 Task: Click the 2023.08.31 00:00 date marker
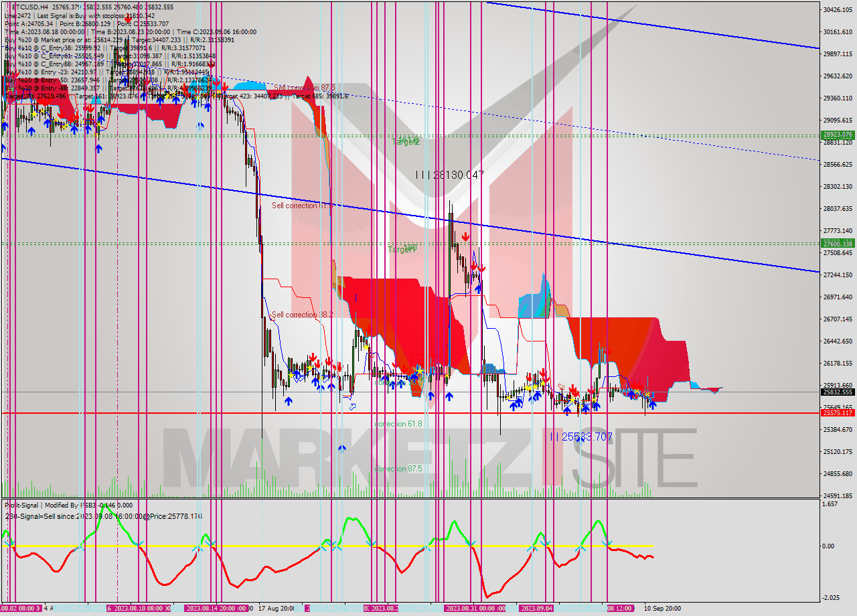(x=477, y=609)
